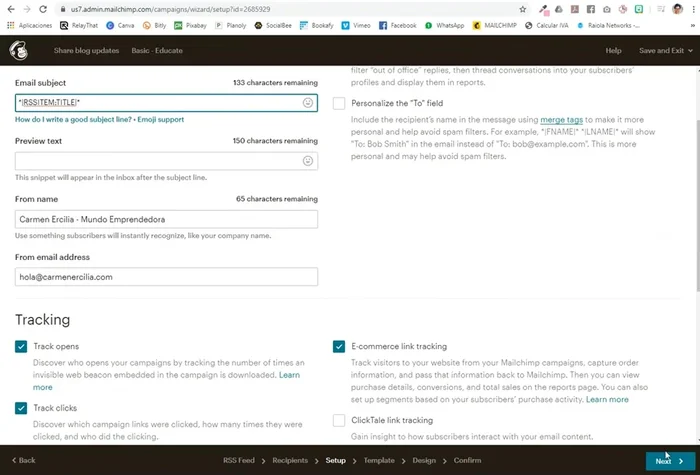Image resolution: width=700 pixels, height=475 pixels.
Task: Click the From name input field
Action: 166,219
